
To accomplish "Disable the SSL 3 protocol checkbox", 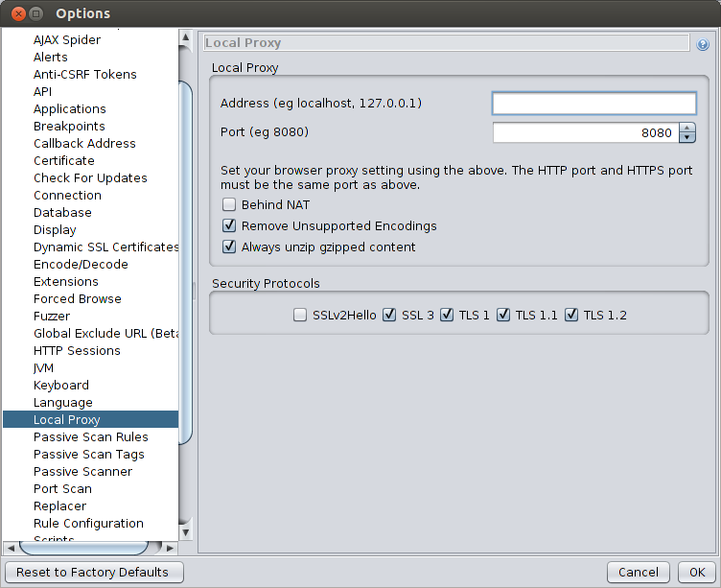I will click(x=389, y=315).
